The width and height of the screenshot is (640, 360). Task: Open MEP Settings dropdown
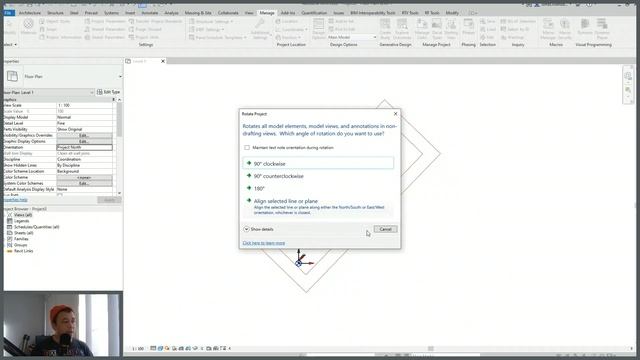(207, 29)
